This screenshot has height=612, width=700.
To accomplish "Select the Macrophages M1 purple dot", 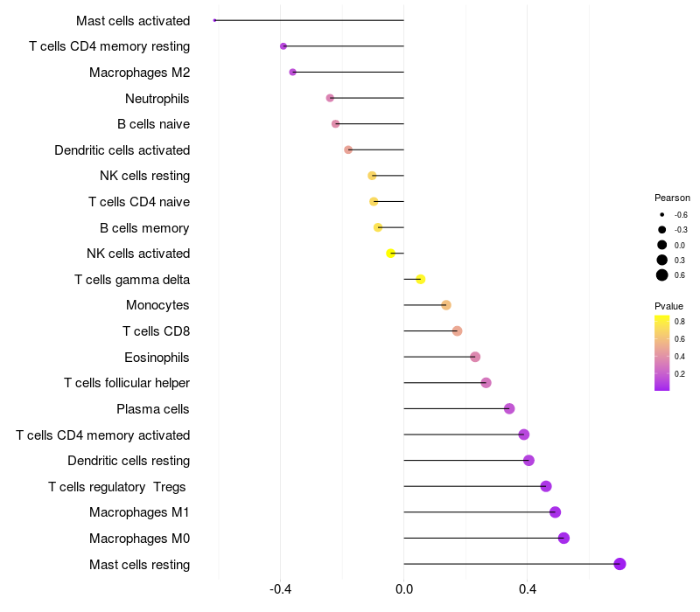I will click(x=555, y=512).
